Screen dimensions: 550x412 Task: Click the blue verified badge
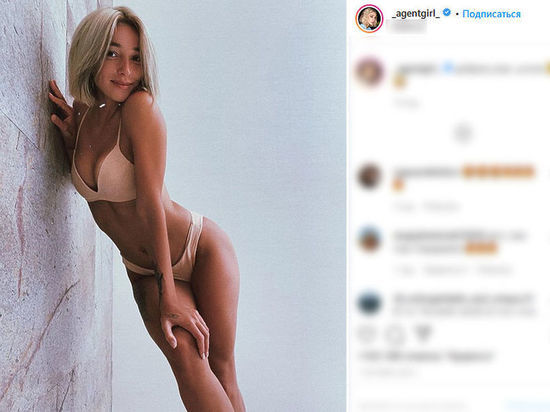click(x=447, y=13)
